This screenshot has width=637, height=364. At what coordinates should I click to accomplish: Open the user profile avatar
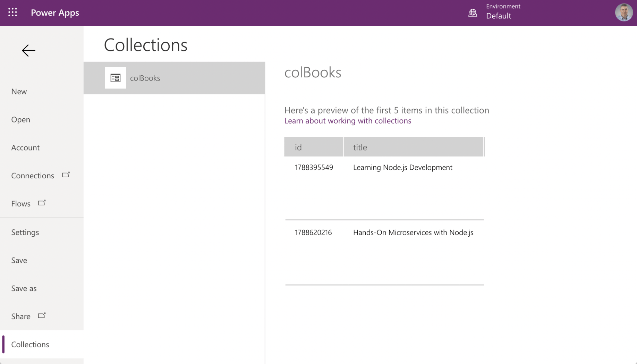pyautogui.click(x=623, y=12)
